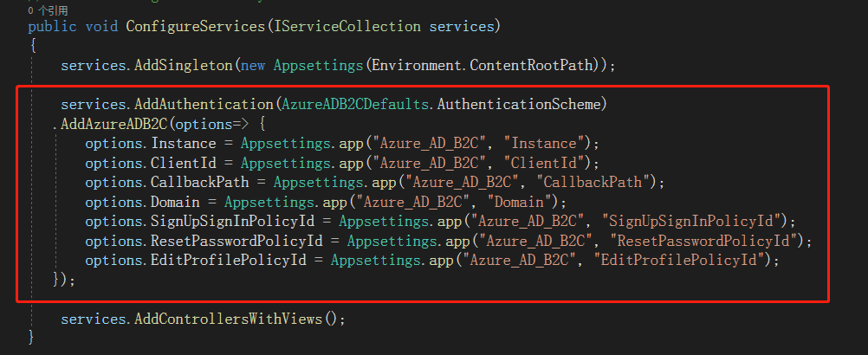This screenshot has width=868, height=355.
Task: Select the AddSingleton method call
Action: click(x=183, y=65)
